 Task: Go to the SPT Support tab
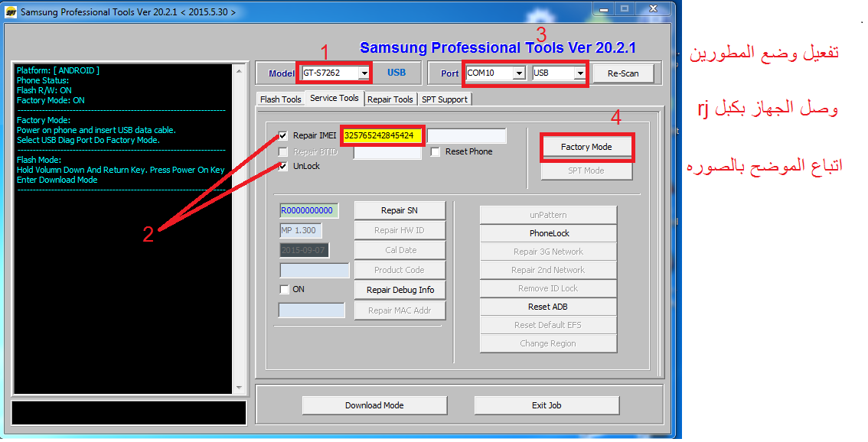pos(445,99)
